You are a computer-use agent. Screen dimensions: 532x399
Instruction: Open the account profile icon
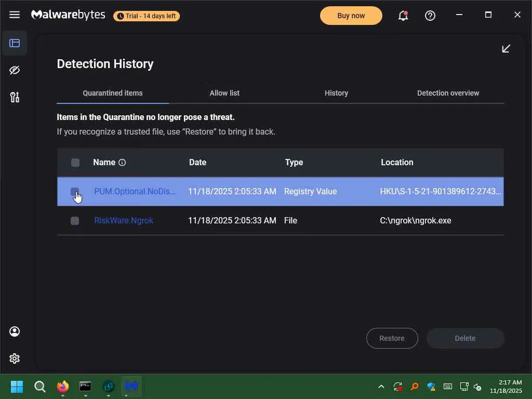[14, 331]
